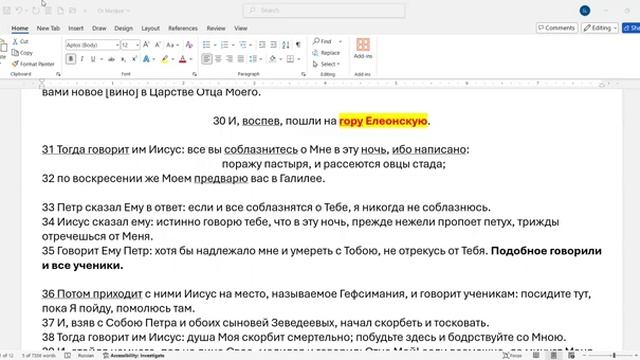Cut the selection with the scissors icon
Screen dimensions: 640x360
[x=20, y=42]
